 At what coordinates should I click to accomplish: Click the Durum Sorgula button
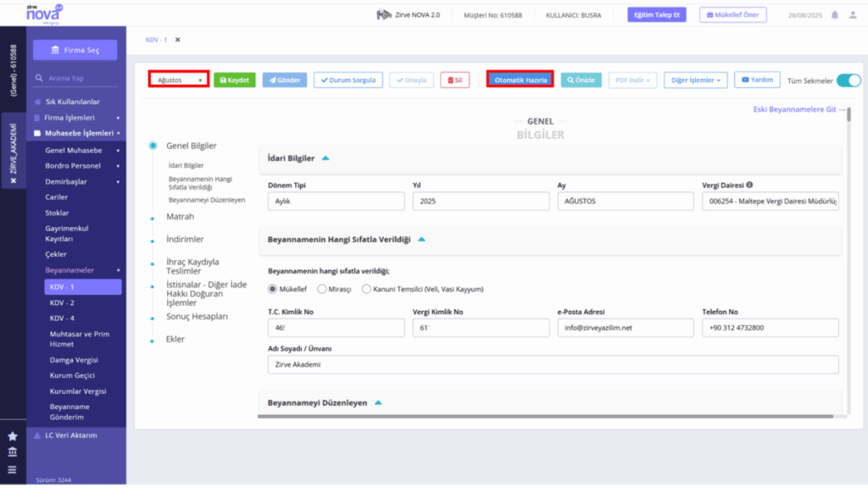[x=348, y=80]
